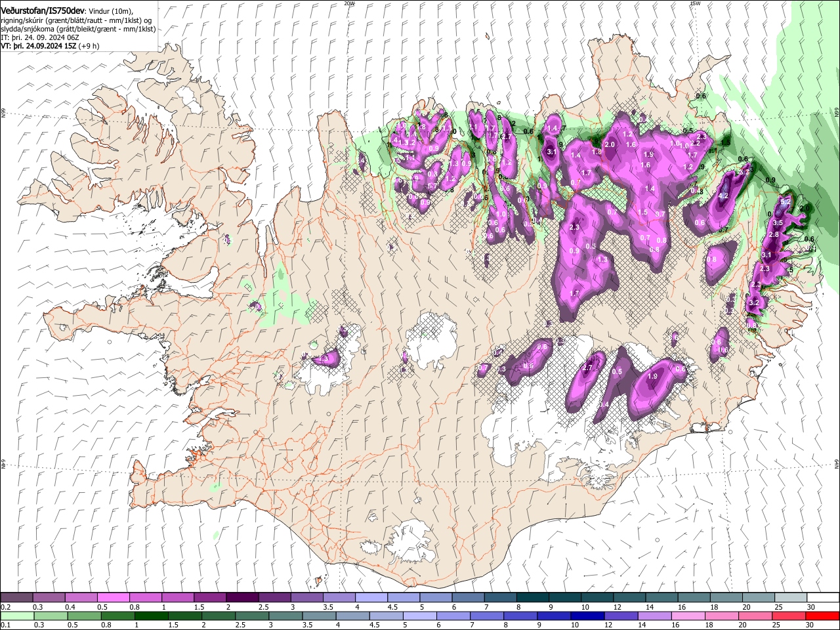
Task: Click bottom-row legend swatch between 0.1 and 0.3
Action: tap(17, 616)
